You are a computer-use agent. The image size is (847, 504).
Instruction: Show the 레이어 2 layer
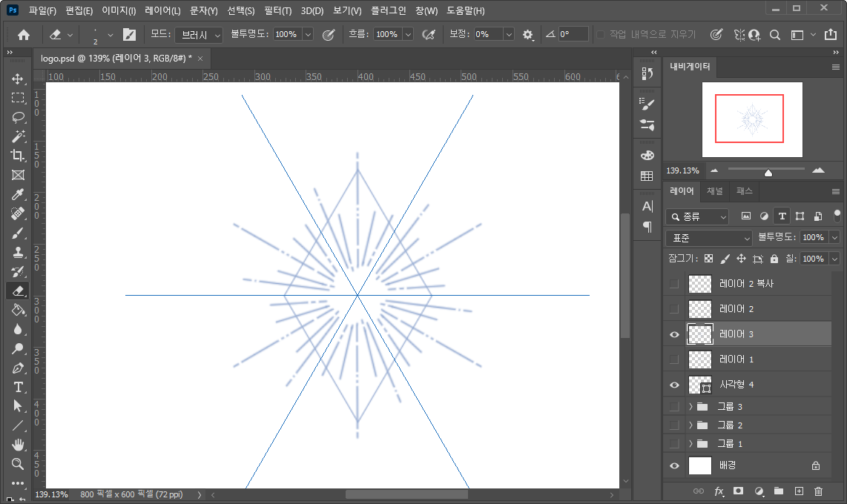(x=674, y=309)
